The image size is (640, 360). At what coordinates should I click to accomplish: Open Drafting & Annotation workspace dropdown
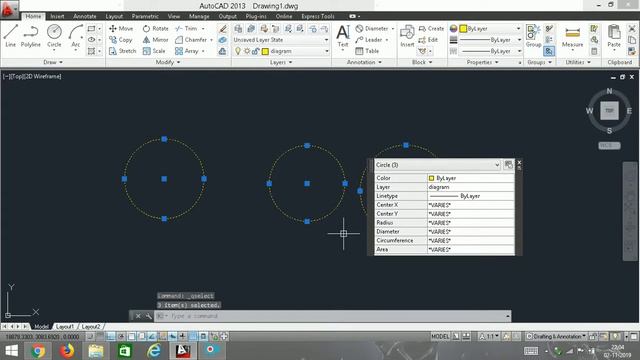point(556,336)
